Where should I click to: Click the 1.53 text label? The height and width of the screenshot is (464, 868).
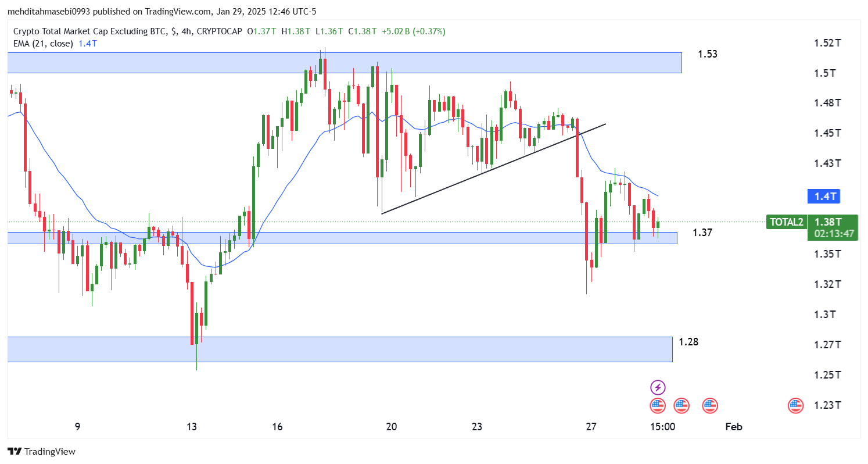click(708, 54)
